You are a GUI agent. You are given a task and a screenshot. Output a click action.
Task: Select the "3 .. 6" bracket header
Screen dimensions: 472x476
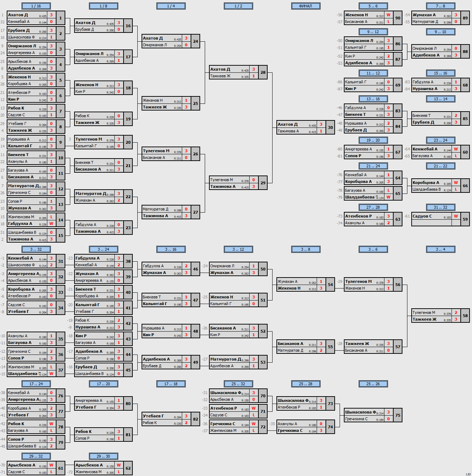coord(373,249)
